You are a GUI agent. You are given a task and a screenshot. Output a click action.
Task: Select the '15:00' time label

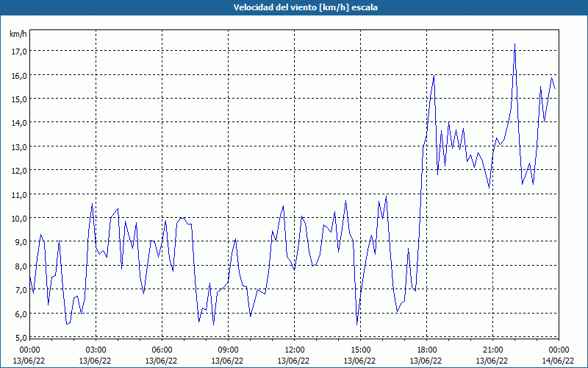tap(360, 350)
